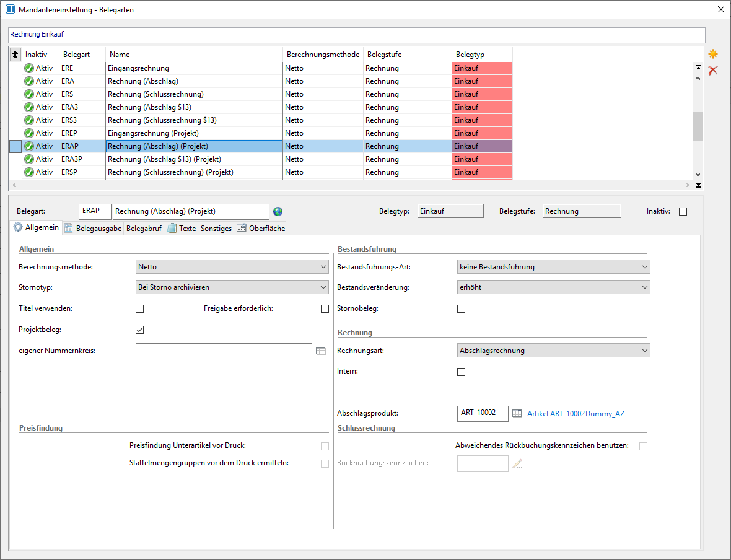731x560 pixels.
Task: Open the Bestandsveränderung dropdown
Action: coord(553,287)
